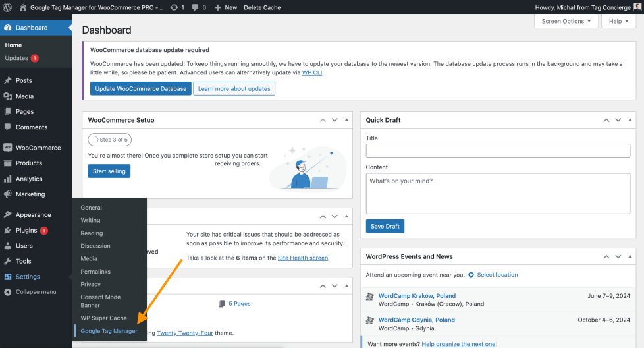644x348 pixels.
Task: Select Google Tag Manager in Settings submenu
Action: click(109, 331)
